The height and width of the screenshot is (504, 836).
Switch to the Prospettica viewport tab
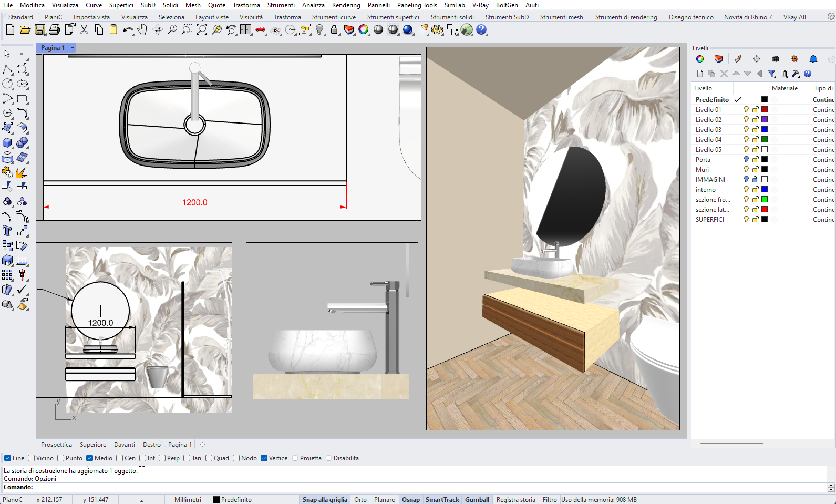[57, 445]
